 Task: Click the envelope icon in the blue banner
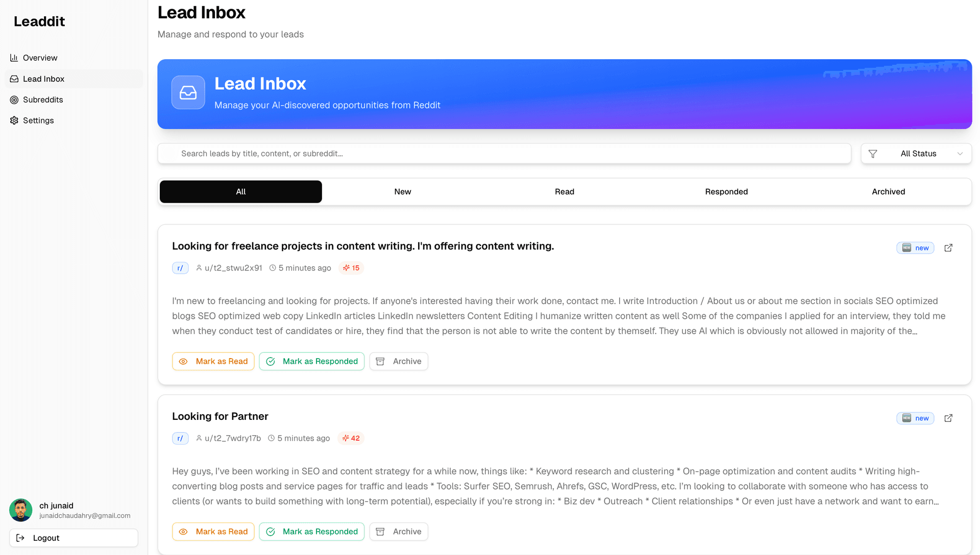188,92
